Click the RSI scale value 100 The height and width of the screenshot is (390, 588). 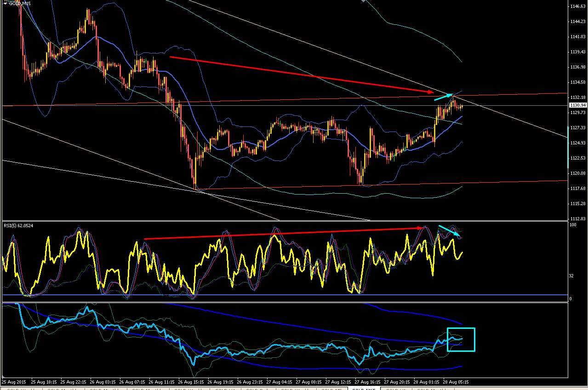tap(573, 225)
